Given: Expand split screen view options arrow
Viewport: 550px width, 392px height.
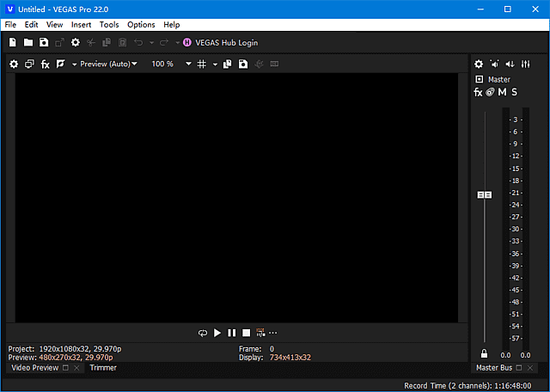Looking at the screenshot, I should pyautogui.click(x=75, y=64).
